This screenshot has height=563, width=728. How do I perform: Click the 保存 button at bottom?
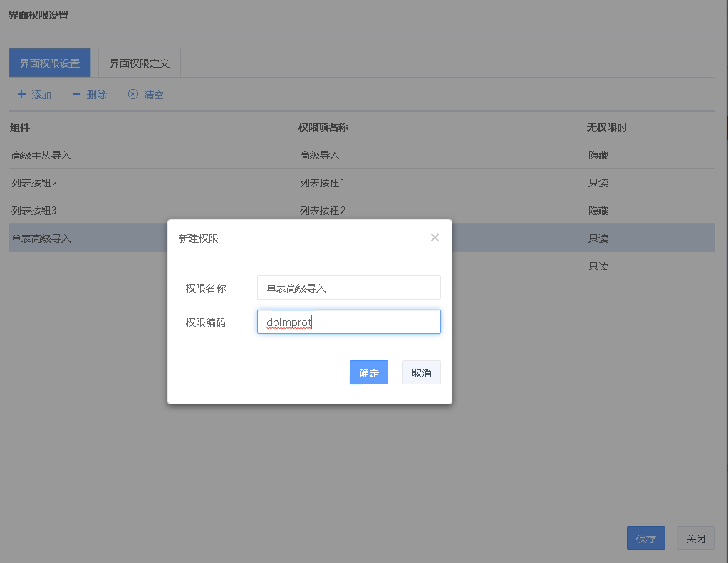click(645, 539)
